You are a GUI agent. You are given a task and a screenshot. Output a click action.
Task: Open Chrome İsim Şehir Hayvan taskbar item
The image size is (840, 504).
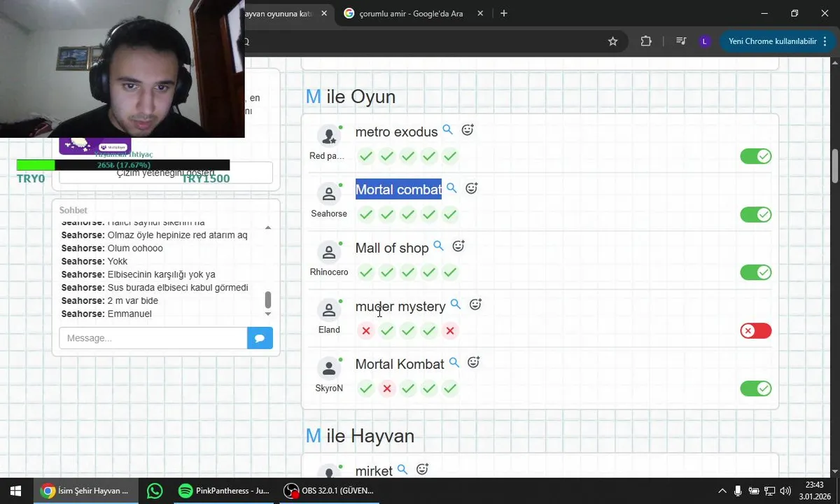tap(85, 491)
